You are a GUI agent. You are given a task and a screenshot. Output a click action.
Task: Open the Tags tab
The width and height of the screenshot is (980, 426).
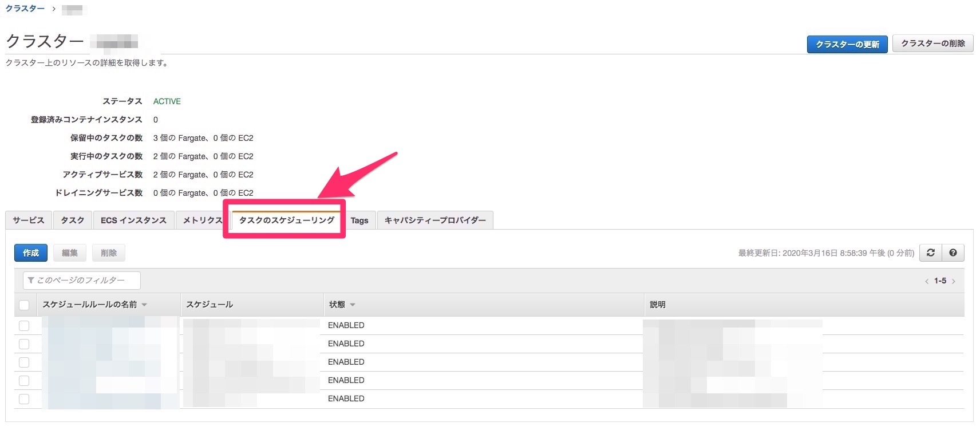click(359, 220)
